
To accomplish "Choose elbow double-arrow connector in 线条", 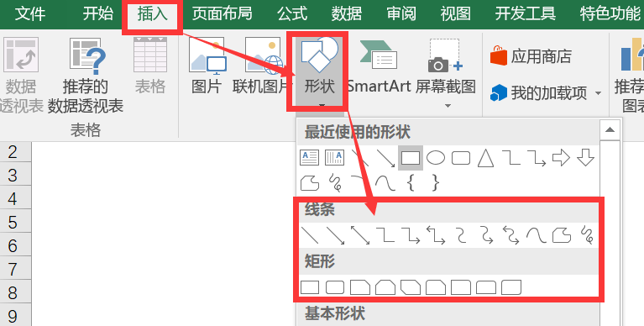I will 436,235.
